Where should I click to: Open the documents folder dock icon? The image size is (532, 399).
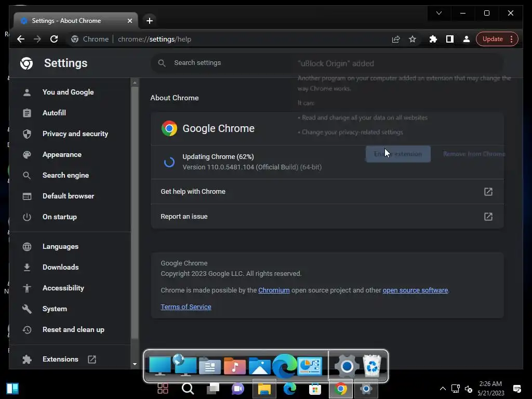(210, 366)
